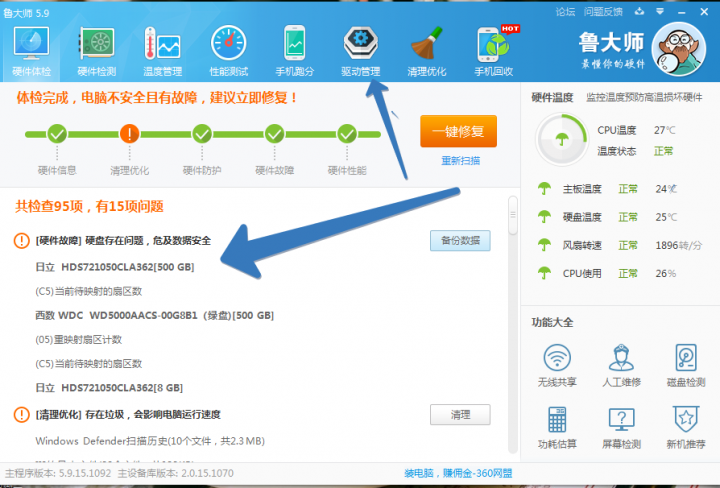Image resolution: width=720 pixels, height=488 pixels.
Task: Switch to 温度管理 temperature management
Action: click(x=163, y=51)
